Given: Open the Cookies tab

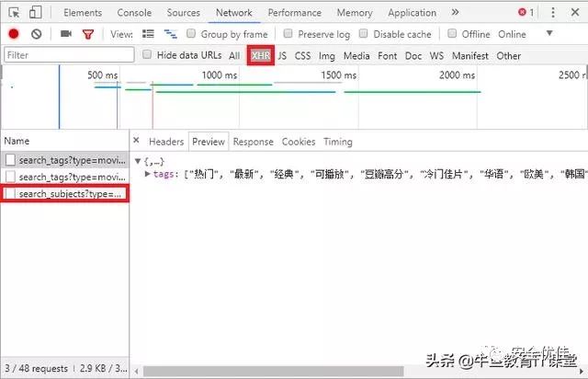Looking at the screenshot, I should (x=299, y=142).
